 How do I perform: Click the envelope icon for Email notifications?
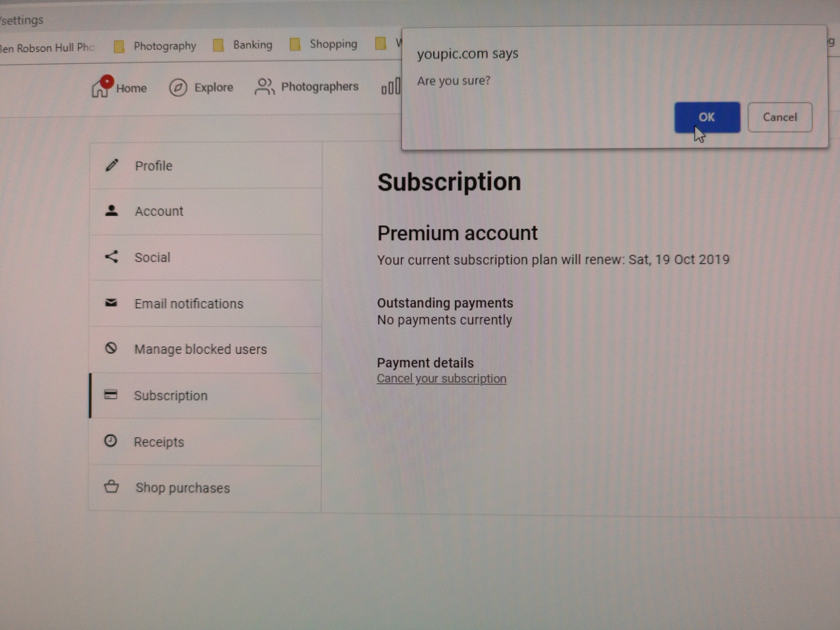[x=111, y=303]
